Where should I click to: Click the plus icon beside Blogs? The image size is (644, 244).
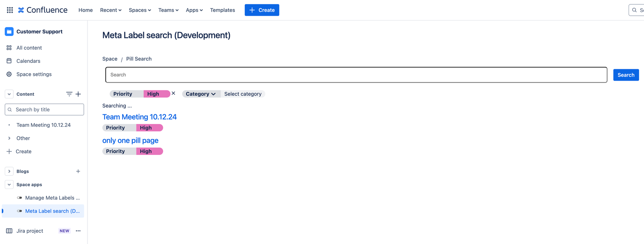click(78, 171)
